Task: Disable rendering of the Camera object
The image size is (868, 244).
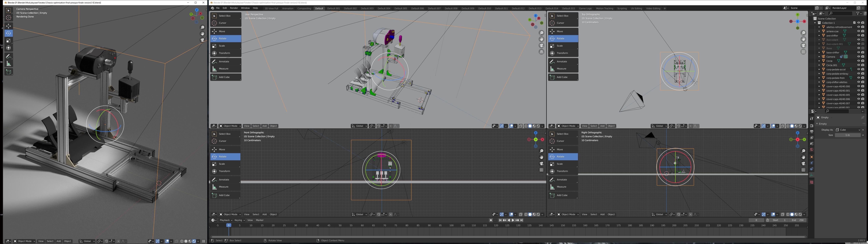Action: tap(863, 57)
